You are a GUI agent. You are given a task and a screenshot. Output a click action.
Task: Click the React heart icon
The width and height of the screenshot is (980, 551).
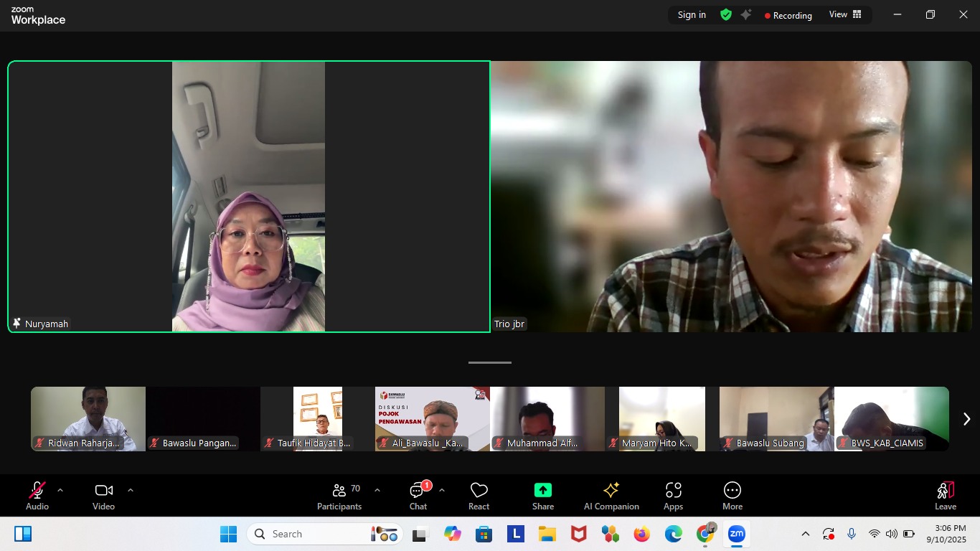pyautogui.click(x=479, y=490)
